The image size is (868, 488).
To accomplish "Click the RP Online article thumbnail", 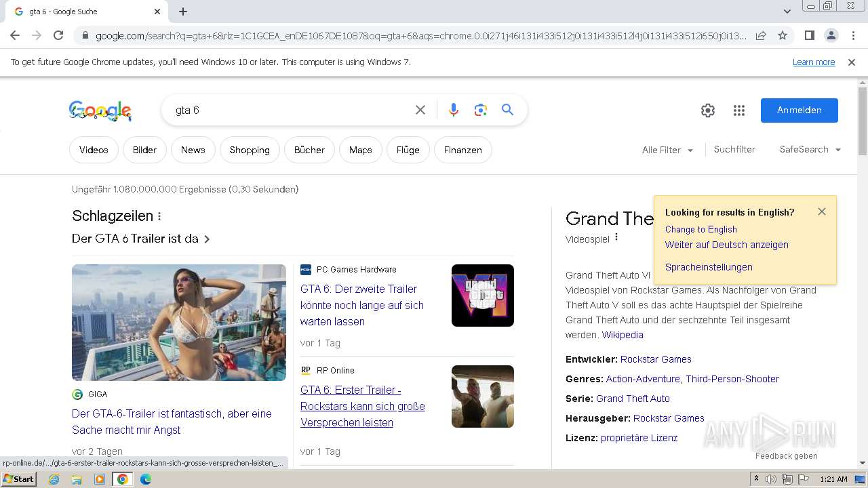I will pyautogui.click(x=483, y=396).
